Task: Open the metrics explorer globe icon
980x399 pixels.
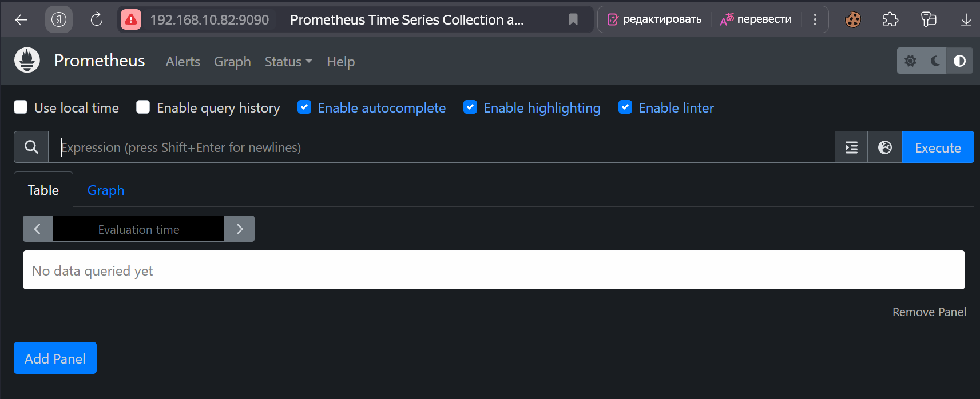Action: pyautogui.click(x=885, y=147)
